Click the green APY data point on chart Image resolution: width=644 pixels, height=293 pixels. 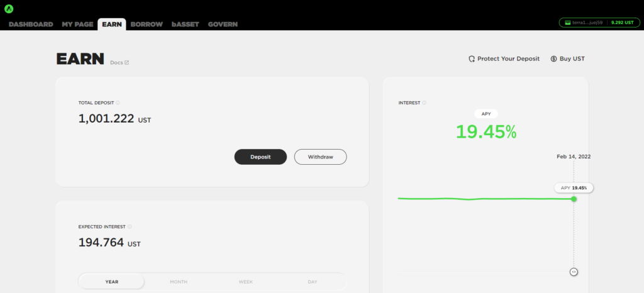[x=574, y=199]
